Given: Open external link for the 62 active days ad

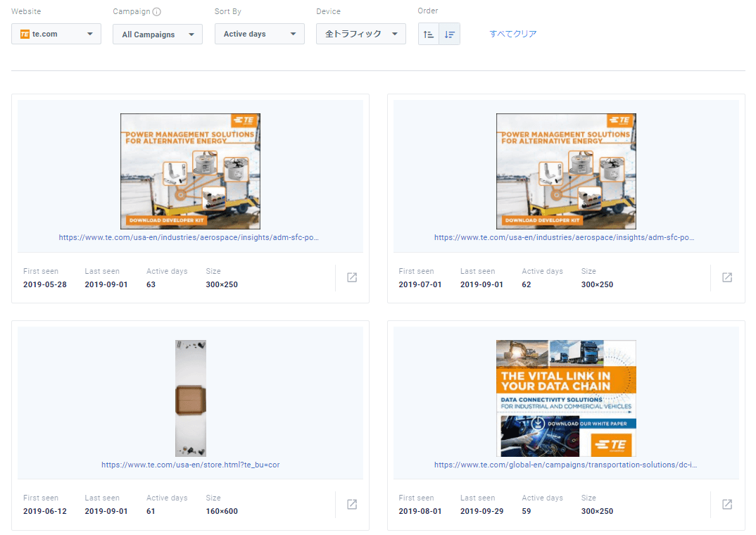Looking at the screenshot, I should [727, 277].
